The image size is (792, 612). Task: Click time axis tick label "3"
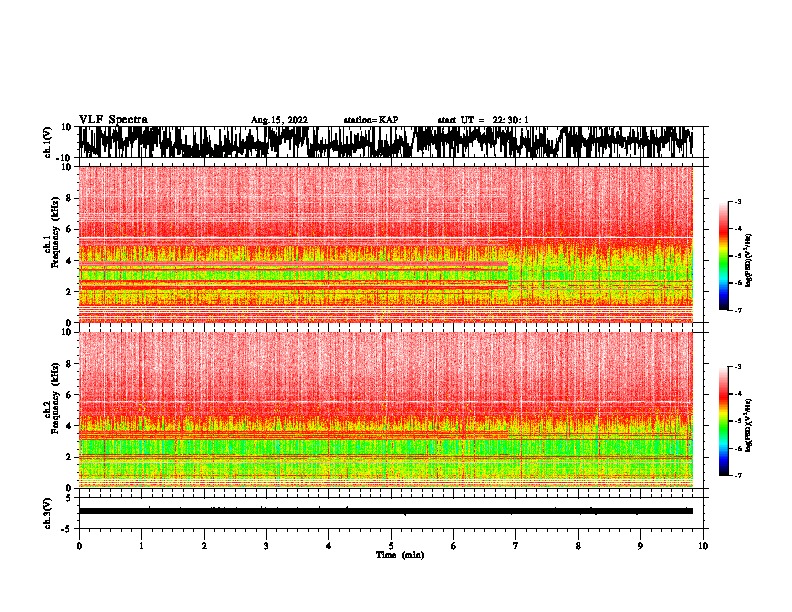pyautogui.click(x=266, y=546)
